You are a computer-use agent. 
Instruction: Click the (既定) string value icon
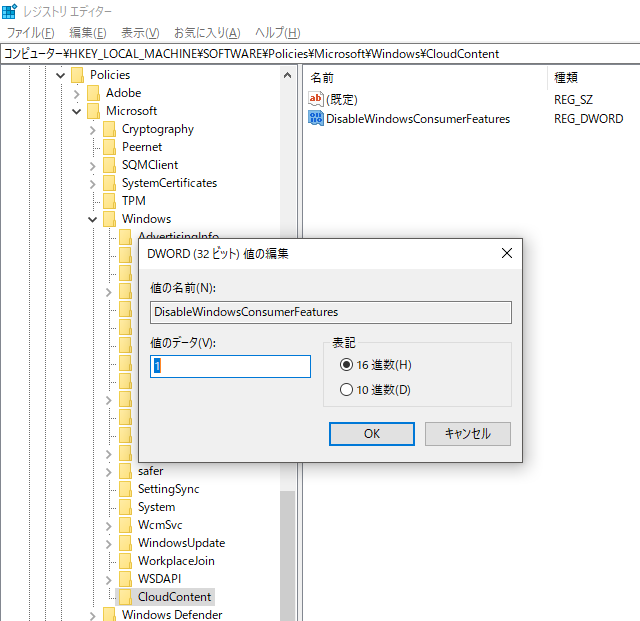coord(316,99)
